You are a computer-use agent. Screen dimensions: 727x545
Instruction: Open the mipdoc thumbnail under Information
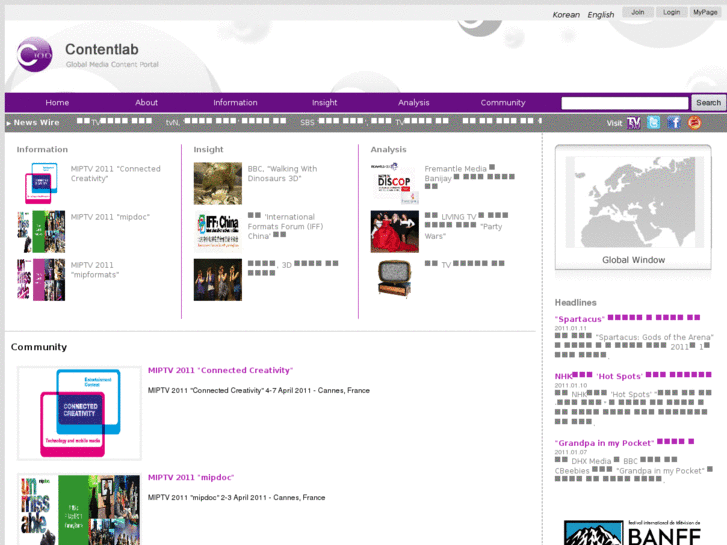pyautogui.click(x=41, y=231)
